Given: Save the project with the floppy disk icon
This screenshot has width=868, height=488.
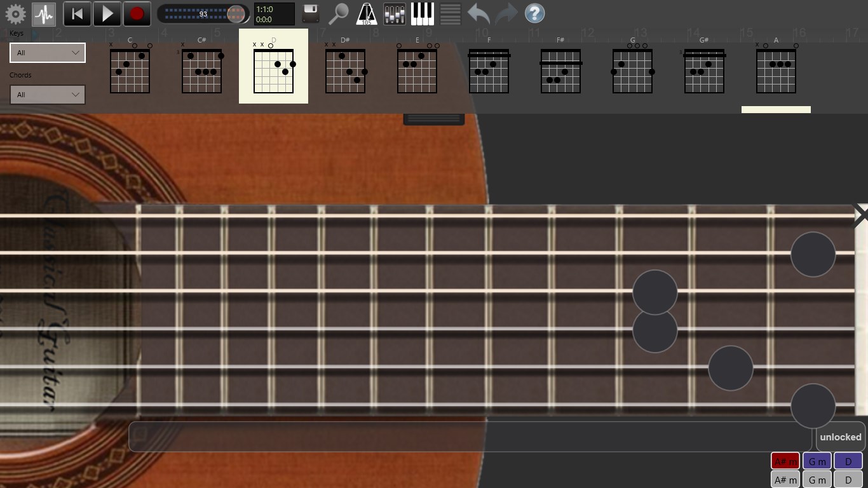Looking at the screenshot, I should pos(309,13).
